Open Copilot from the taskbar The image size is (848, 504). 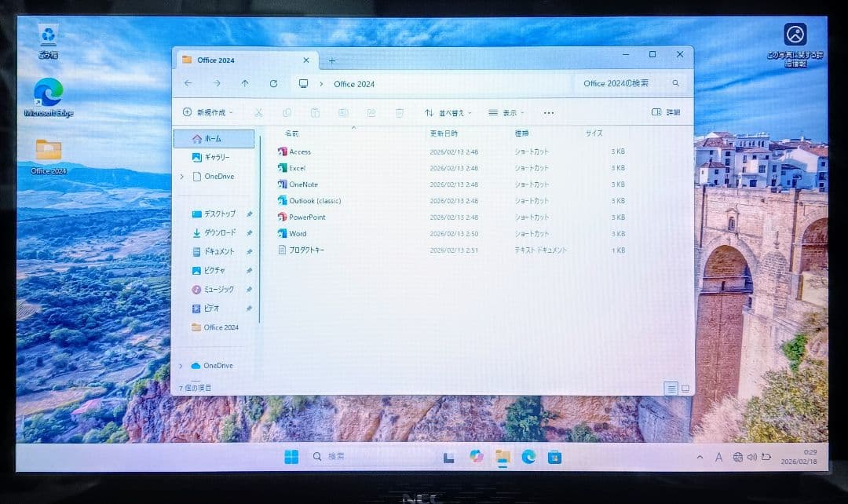(x=476, y=457)
